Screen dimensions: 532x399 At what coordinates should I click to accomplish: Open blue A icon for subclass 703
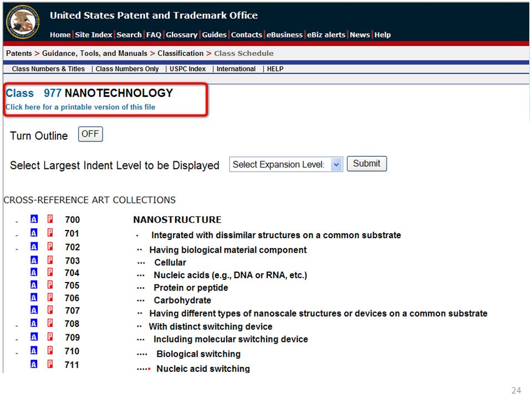(34, 260)
